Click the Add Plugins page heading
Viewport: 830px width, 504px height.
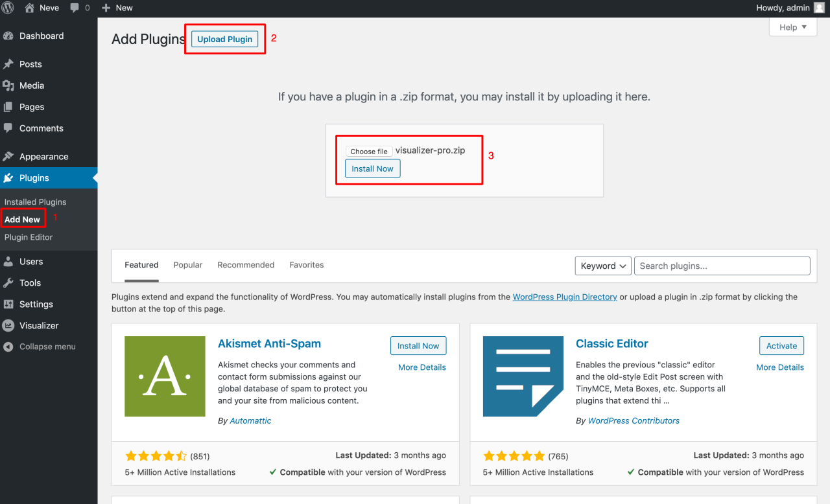148,39
